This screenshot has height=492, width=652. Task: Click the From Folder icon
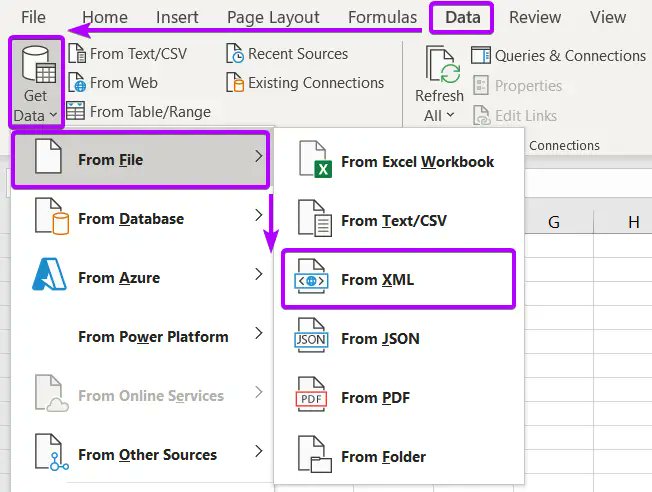coord(315,455)
